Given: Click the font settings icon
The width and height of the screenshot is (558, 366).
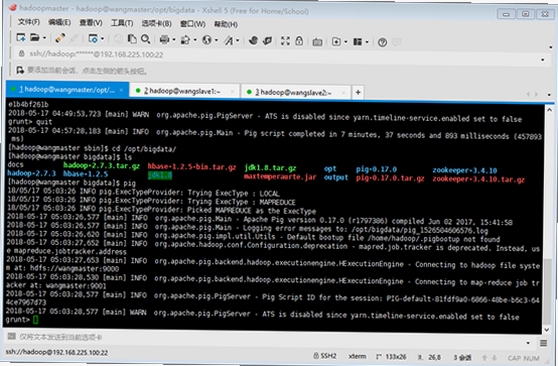Looking at the screenshot, I should click(228, 41).
